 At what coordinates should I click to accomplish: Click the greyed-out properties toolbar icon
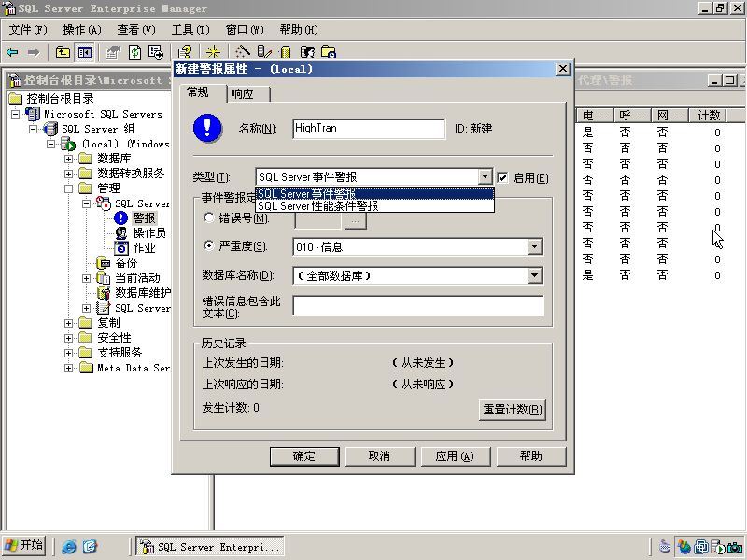[x=113, y=52]
